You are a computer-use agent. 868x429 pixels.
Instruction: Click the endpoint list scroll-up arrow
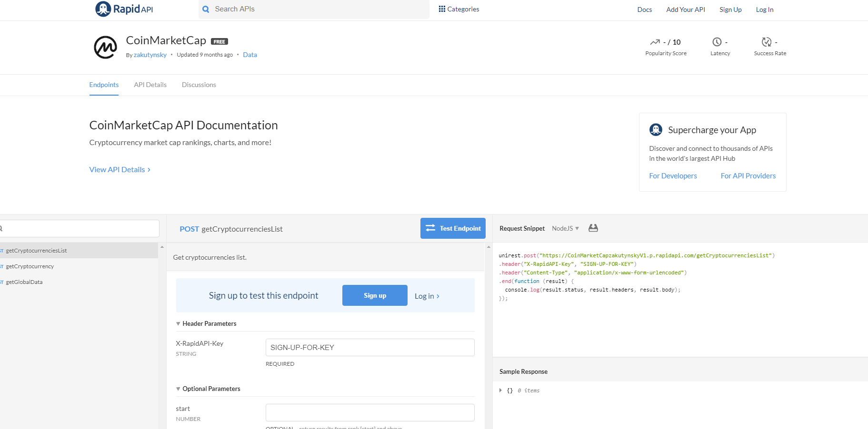coord(162,247)
